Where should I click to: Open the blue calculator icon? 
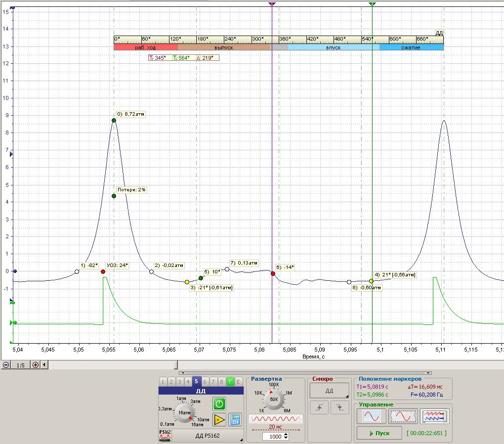tap(235, 420)
